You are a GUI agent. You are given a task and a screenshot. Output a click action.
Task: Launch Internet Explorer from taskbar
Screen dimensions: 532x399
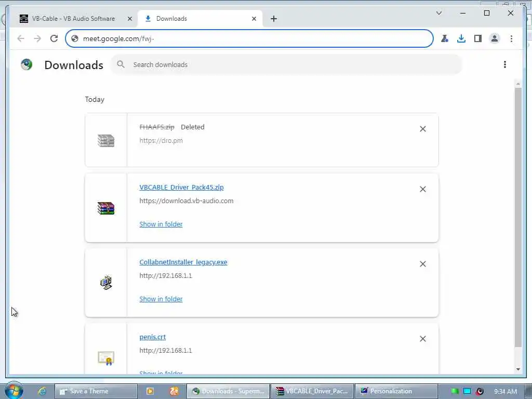click(x=42, y=391)
